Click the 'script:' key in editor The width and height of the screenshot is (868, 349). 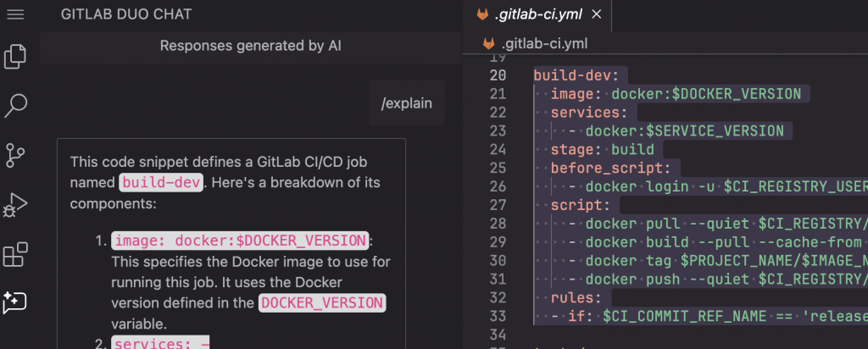[x=580, y=205]
